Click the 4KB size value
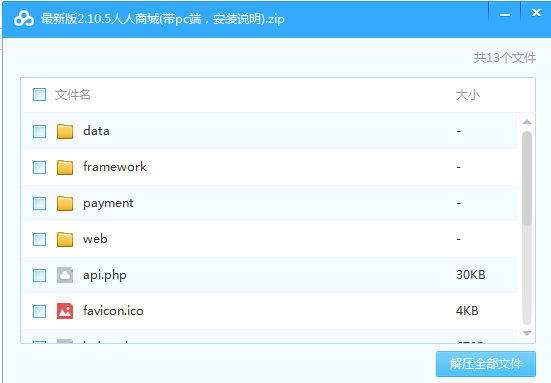Image resolution: width=551 pixels, height=383 pixels. coord(467,311)
